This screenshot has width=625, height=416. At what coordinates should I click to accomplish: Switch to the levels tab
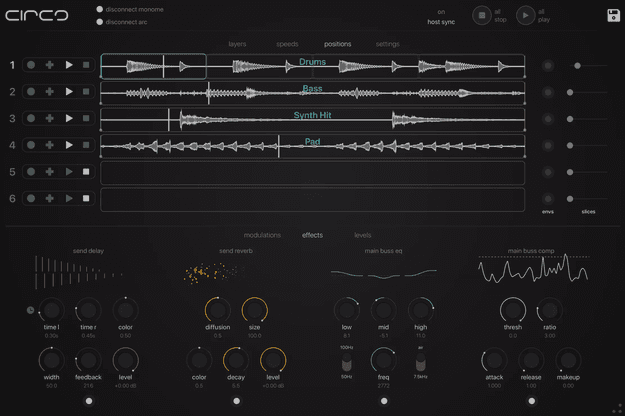tap(363, 235)
